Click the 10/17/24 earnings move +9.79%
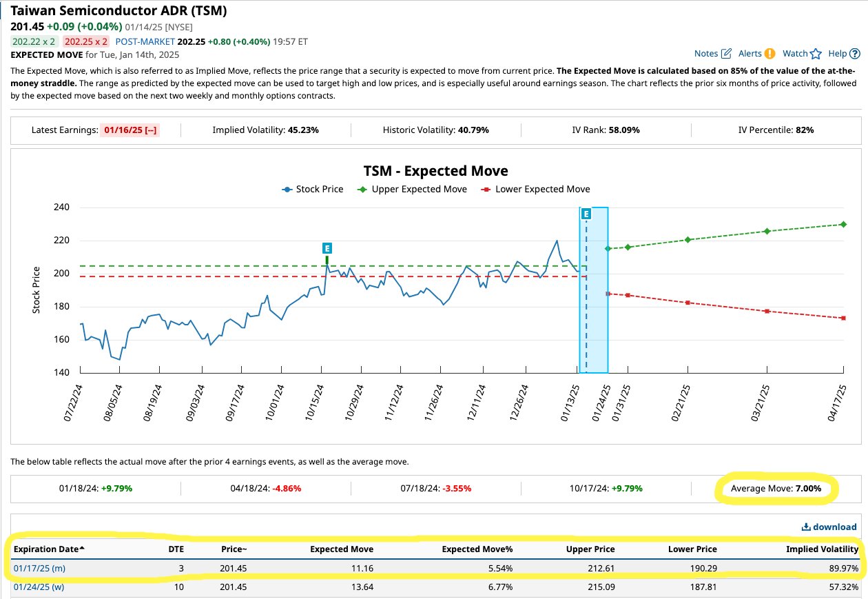This screenshot has width=868, height=599. coord(627,488)
